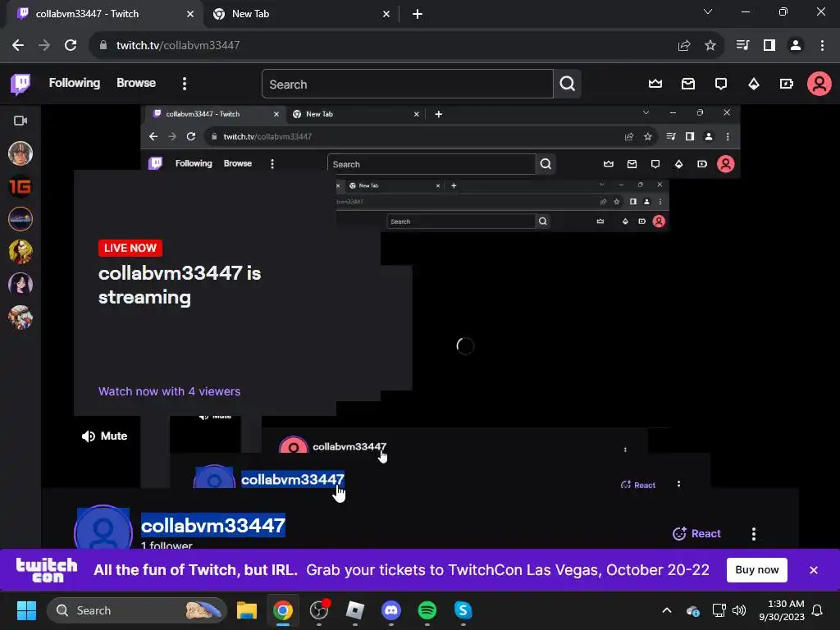This screenshot has width=840, height=630.
Task: Click the magnifier search button
Action: pyautogui.click(x=568, y=84)
